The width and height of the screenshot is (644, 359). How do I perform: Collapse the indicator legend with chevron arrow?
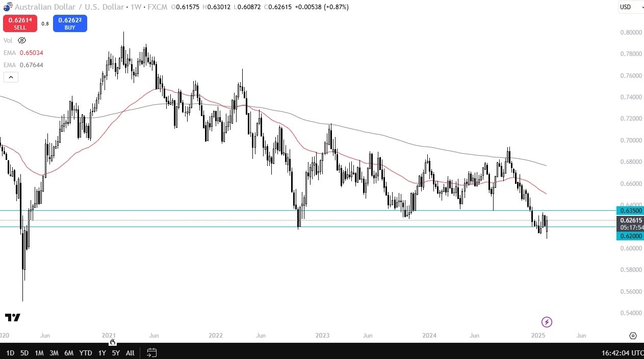(x=11, y=77)
